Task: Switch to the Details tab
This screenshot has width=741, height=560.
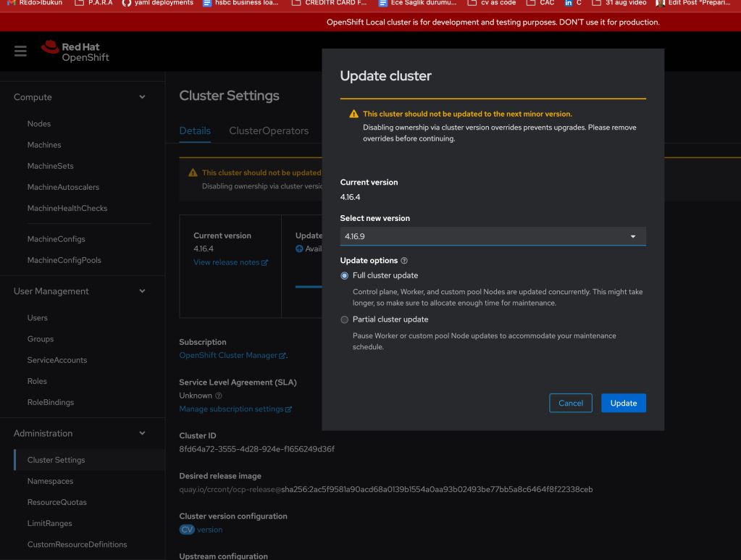Action: click(195, 131)
